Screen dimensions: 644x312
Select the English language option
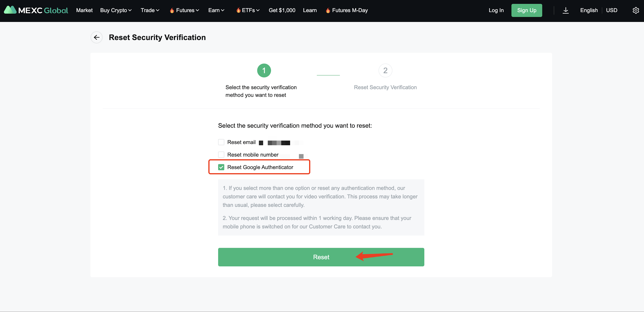589,10
